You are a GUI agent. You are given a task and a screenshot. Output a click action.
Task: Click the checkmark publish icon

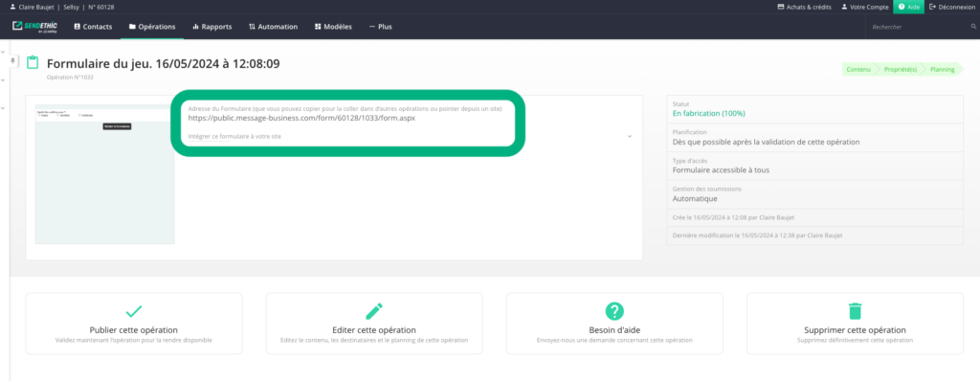[134, 311]
